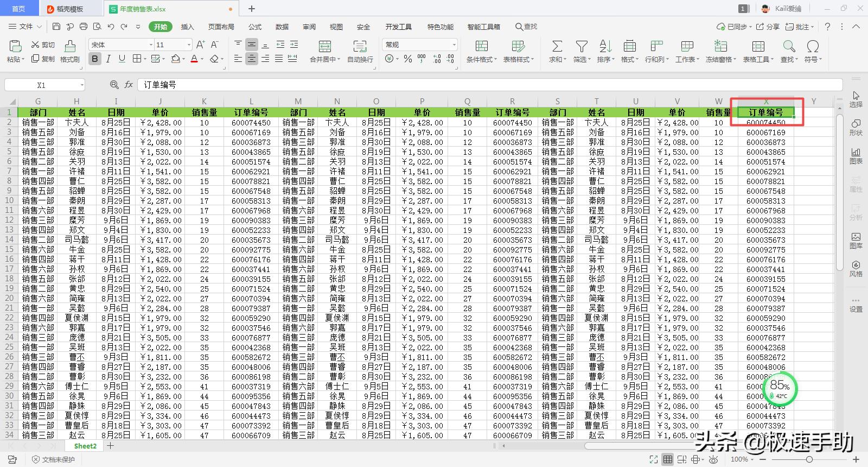Open the Insert (插入) ribbon tab
The image size is (868, 467).
pyautogui.click(x=187, y=27)
